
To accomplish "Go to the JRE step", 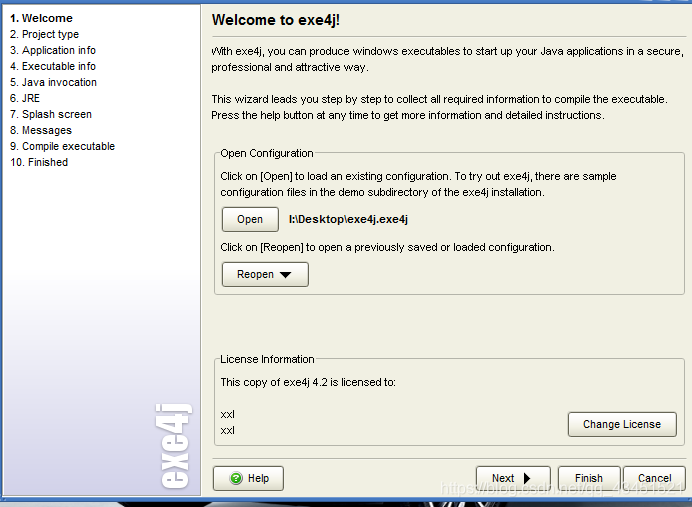I will tap(25, 98).
